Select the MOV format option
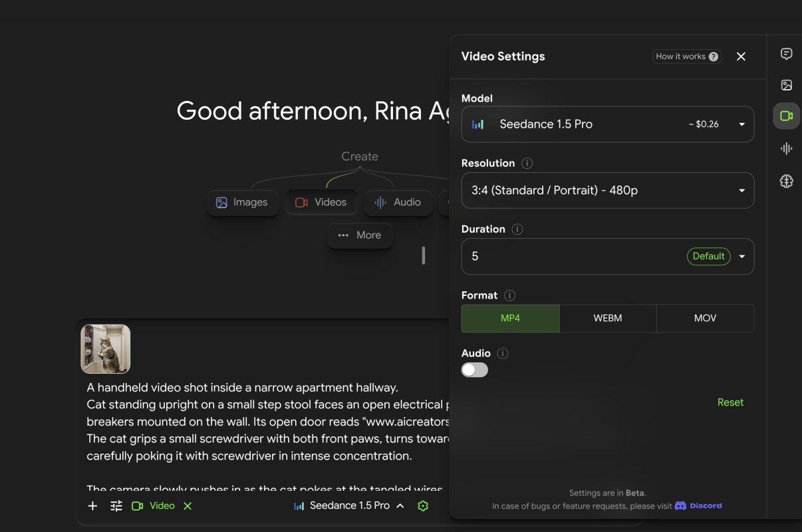Image resolution: width=802 pixels, height=532 pixels. 705,318
